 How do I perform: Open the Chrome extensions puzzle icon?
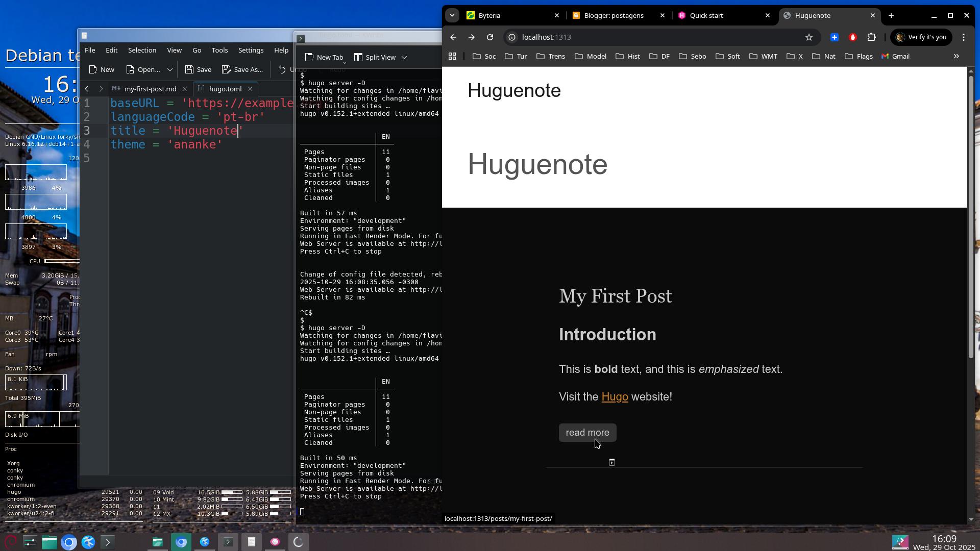click(871, 37)
